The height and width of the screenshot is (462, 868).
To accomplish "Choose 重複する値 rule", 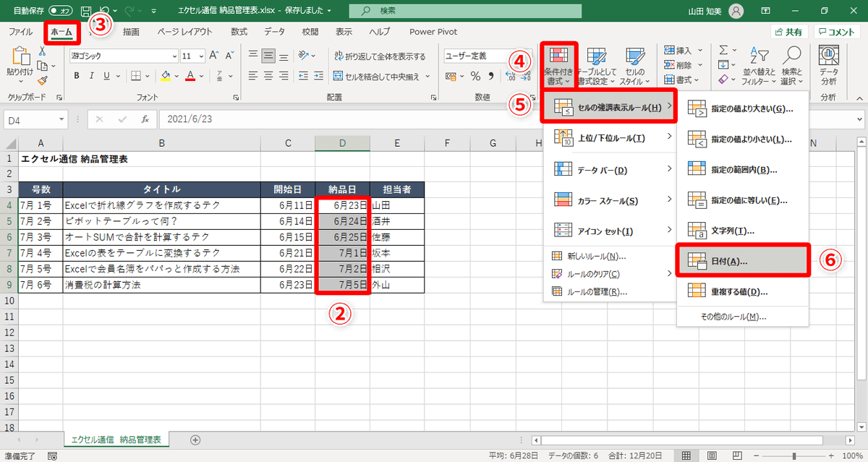I will (x=743, y=291).
